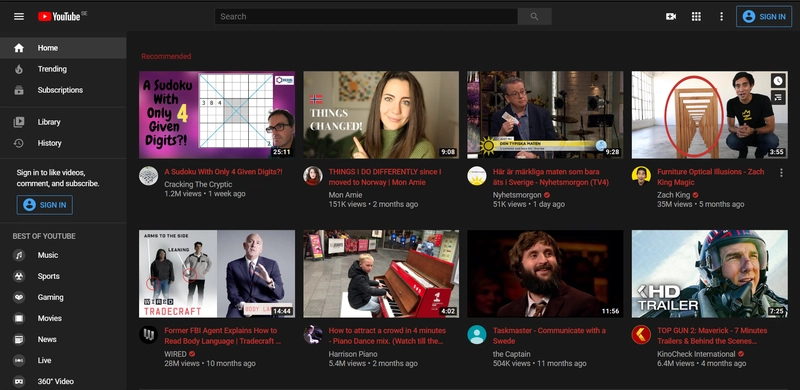Open Mon Amie channel avatar
The width and height of the screenshot is (800, 390).
(313, 176)
